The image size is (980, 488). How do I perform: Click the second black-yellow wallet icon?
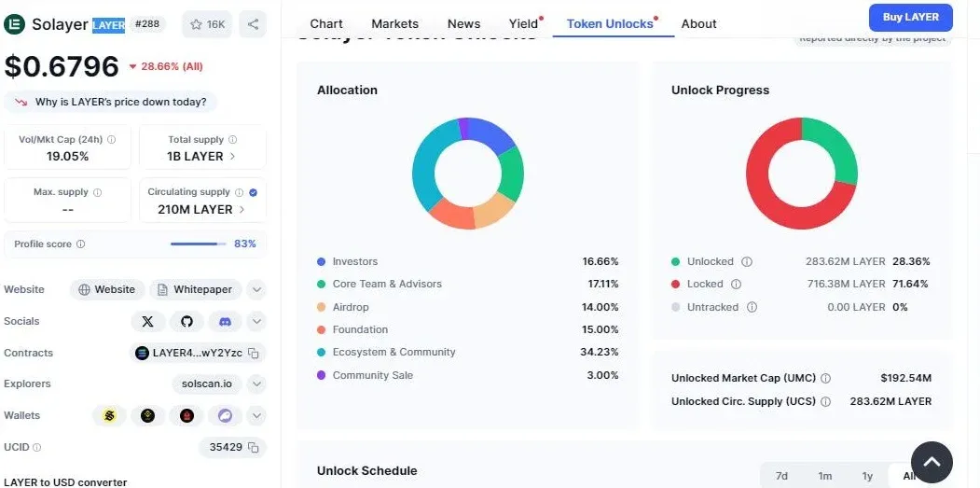point(147,415)
